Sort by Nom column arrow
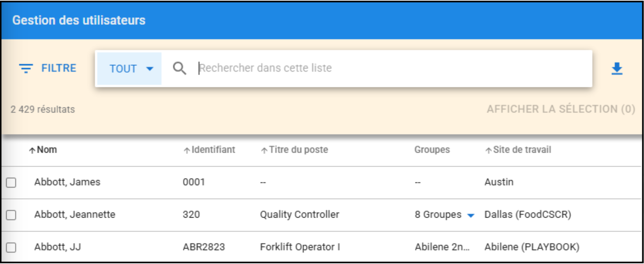The height and width of the screenshot is (264, 644). (x=32, y=151)
